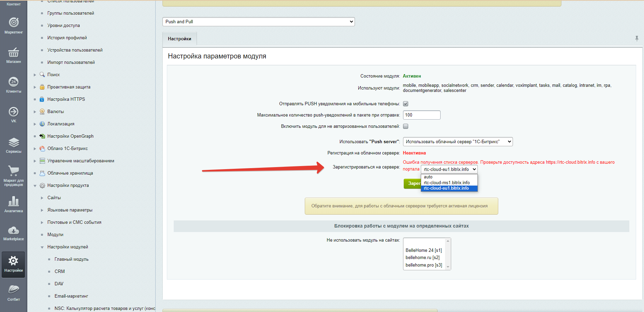The height and width of the screenshot is (312, 644).
Task: Open the Аналитика chart icon
Action: pos(14,201)
